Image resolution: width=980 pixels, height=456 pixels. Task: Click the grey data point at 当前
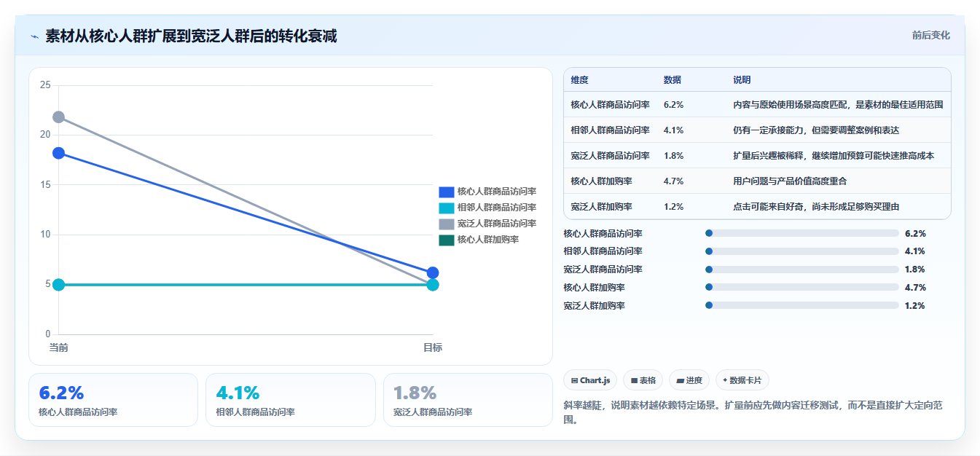click(x=58, y=117)
